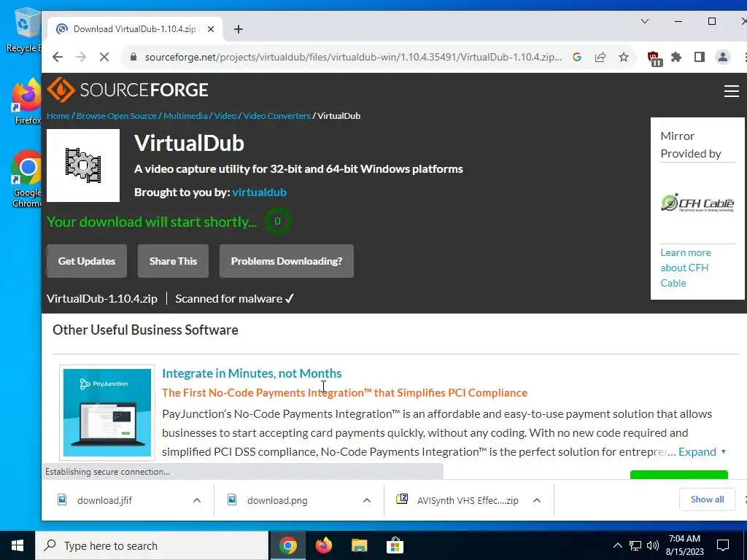Open Video Converters breadcrumb link
Screen dimensions: 747x560
tap(276, 116)
